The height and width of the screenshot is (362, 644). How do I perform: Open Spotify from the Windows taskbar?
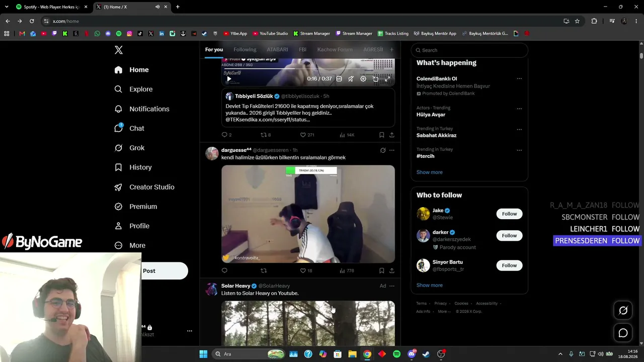396,354
